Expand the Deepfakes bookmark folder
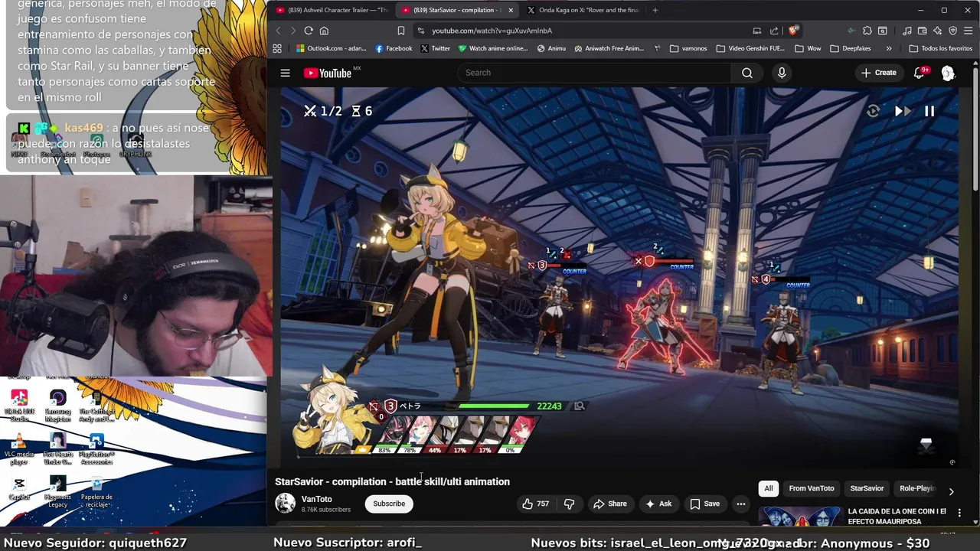Screen dimensions: 980x551 [850, 48]
